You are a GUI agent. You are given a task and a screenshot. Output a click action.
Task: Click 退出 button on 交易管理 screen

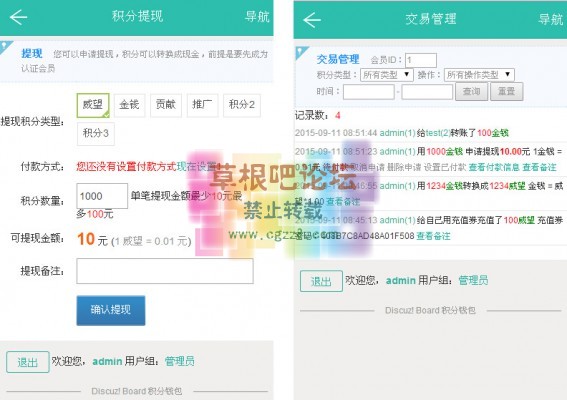point(321,281)
